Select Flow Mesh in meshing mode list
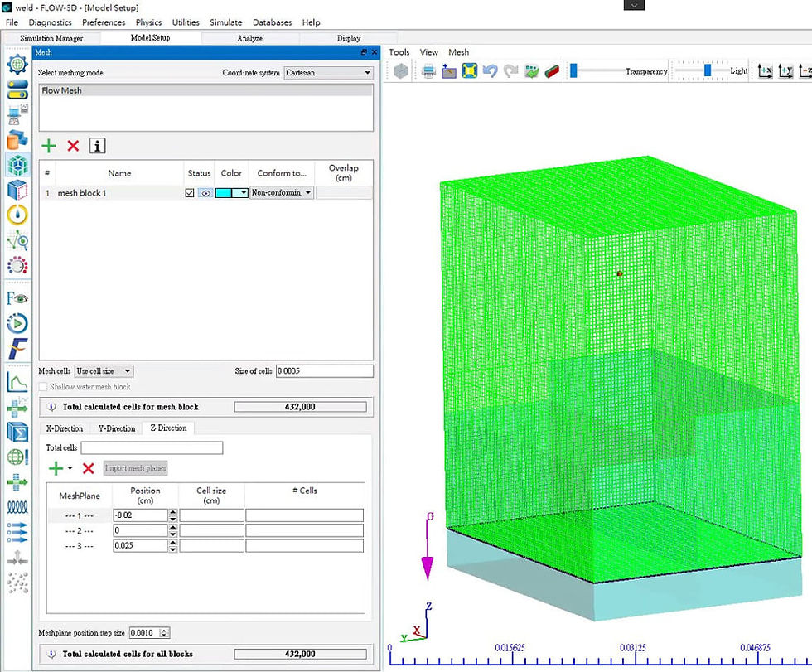 (206, 90)
